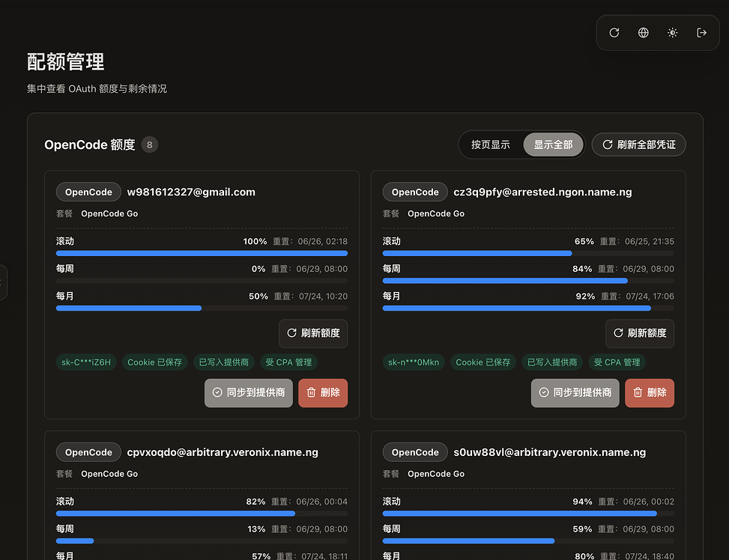
Task: Click the count badge 8 beside OpenCode 额度
Action: (x=149, y=144)
